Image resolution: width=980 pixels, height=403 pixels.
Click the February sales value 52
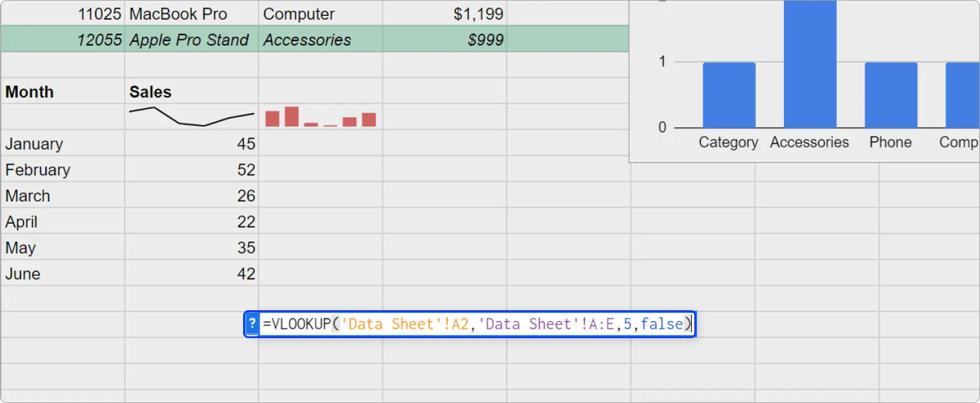(x=191, y=170)
